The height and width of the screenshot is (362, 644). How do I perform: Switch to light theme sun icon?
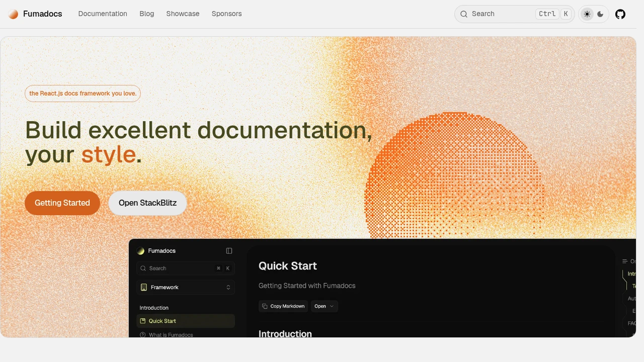[x=587, y=14]
